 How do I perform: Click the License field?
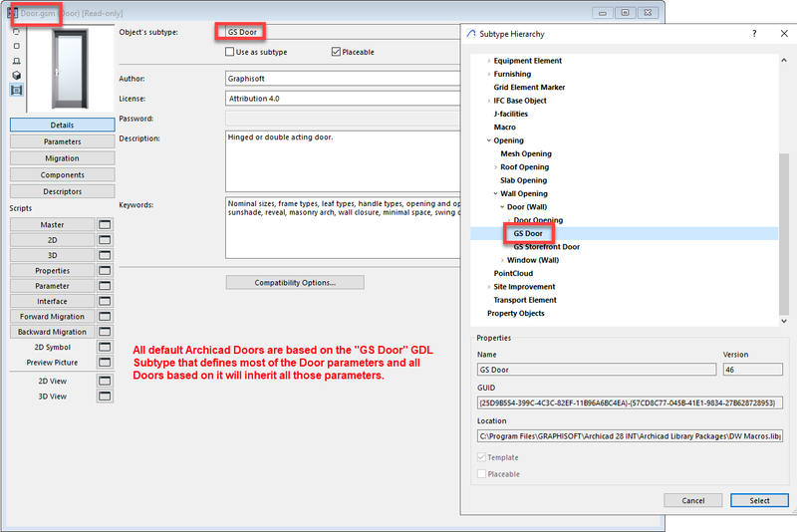coord(343,98)
